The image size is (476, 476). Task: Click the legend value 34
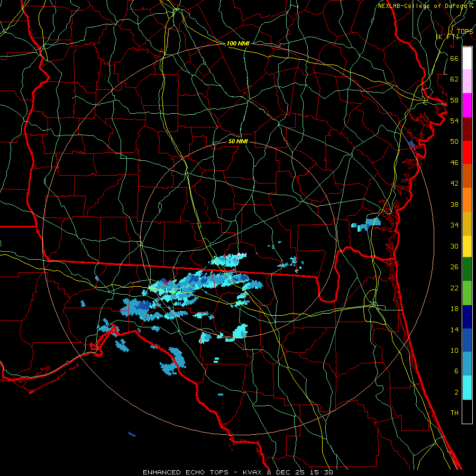454,225
